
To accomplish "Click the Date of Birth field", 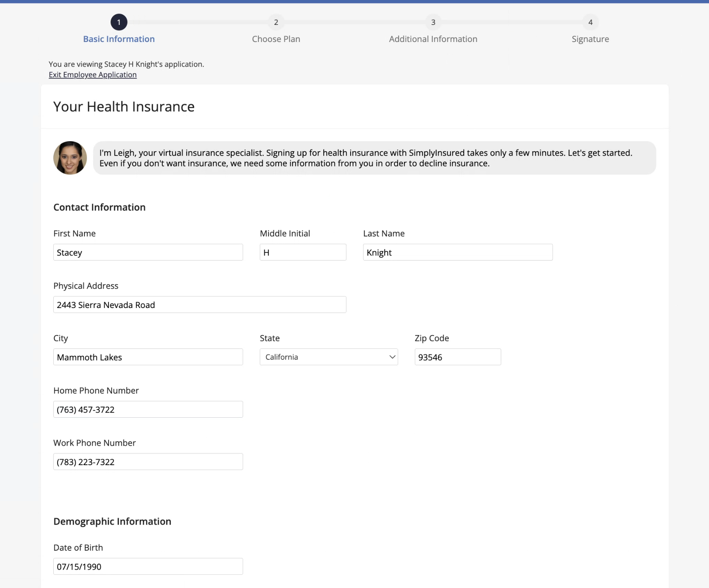I will point(148,567).
